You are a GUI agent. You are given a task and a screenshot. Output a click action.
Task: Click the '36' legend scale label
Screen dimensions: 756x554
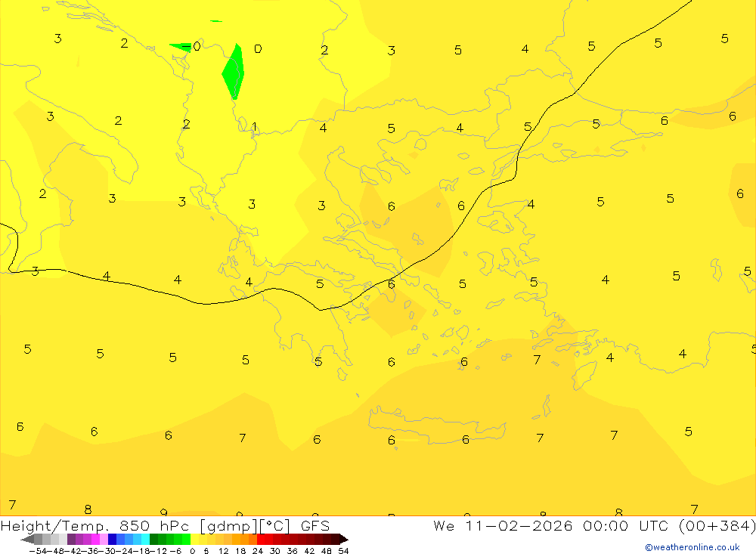(292, 551)
